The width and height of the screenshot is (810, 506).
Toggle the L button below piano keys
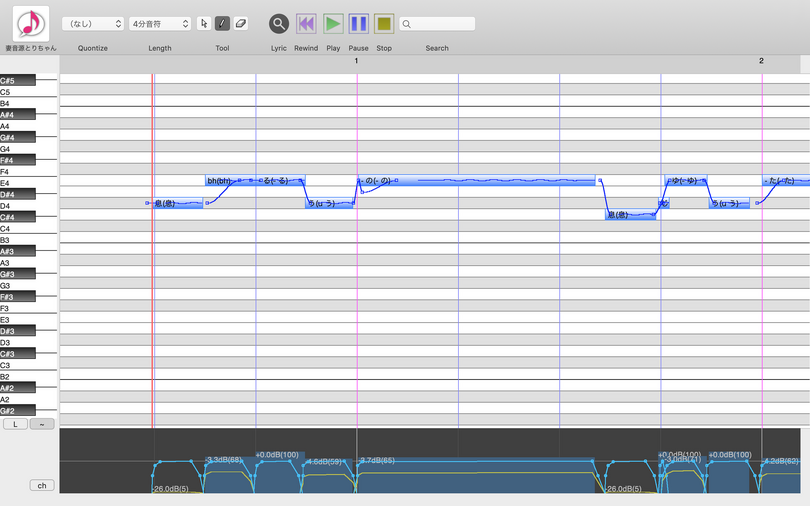[x=15, y=424]
